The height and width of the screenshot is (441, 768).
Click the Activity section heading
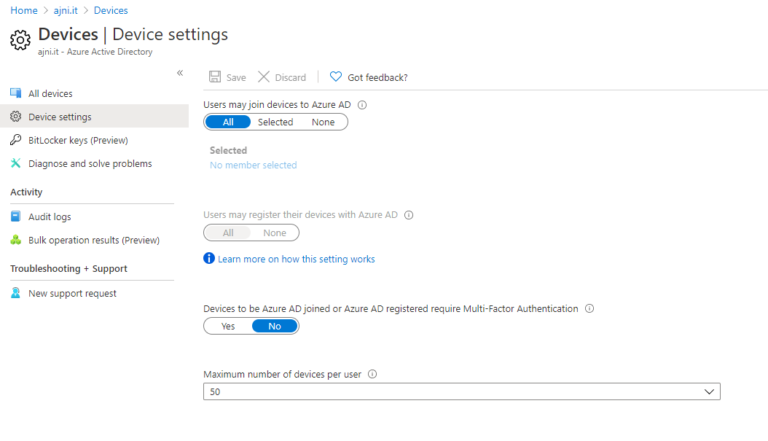click(26, 192)
